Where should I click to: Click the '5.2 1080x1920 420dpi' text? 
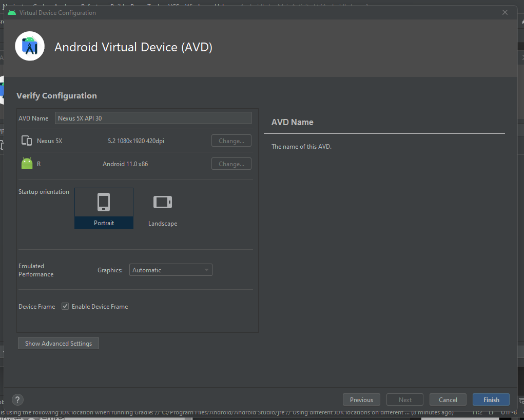click(x=136, y=141)
